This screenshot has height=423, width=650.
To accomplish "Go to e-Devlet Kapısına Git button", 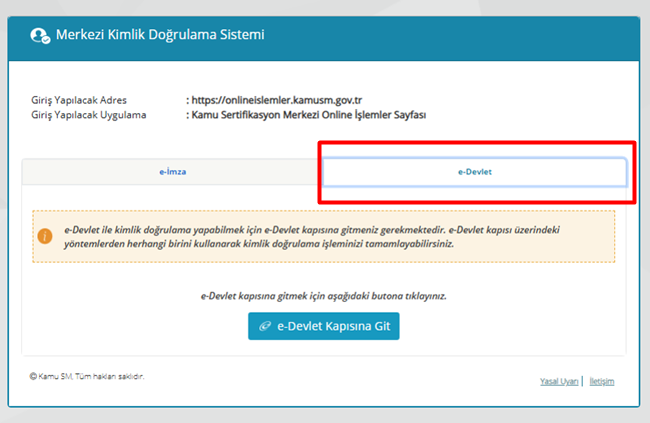I will click(x=324, y=326).
